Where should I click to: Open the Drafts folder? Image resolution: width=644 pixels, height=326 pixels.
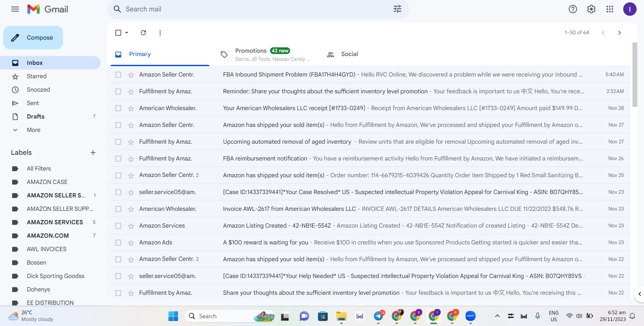click(x=50, y=117)
